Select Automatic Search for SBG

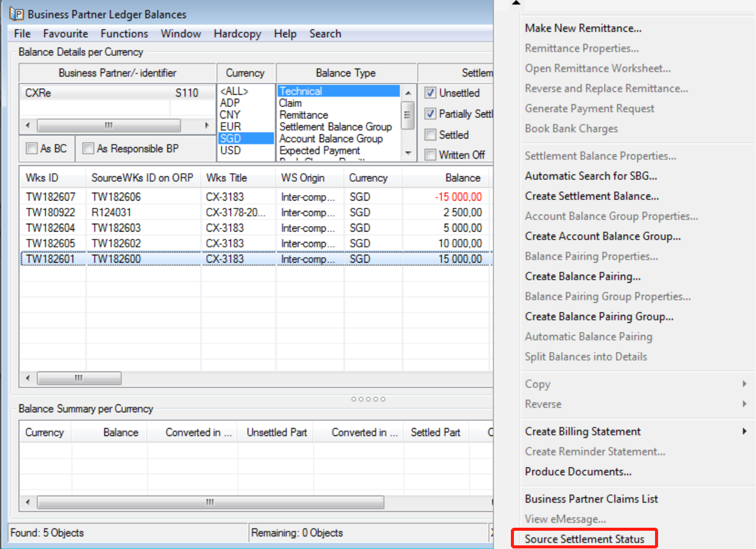(591, 176)
